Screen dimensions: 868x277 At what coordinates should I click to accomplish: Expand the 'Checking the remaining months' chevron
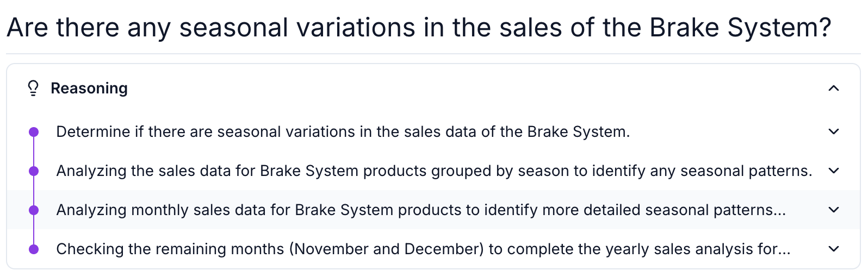pyautogui.click(x=833, y=249)
